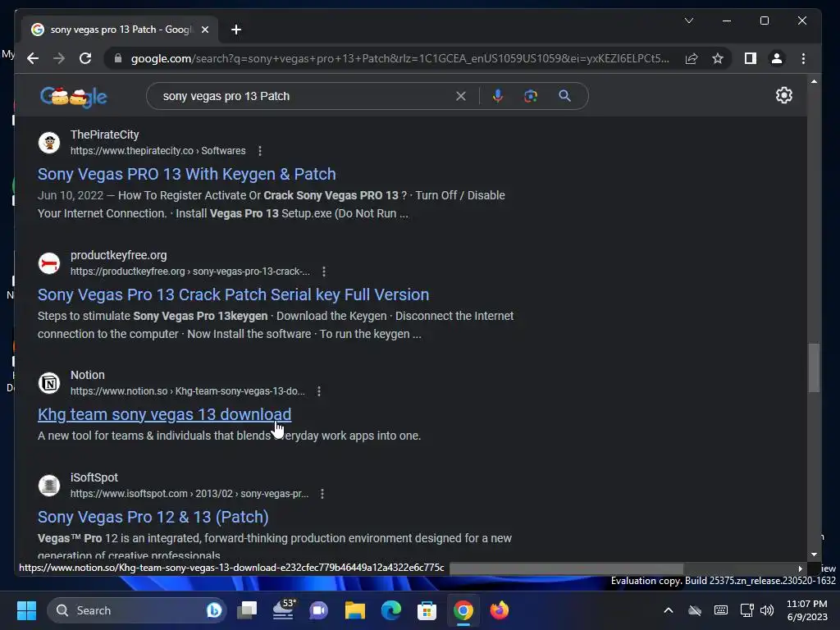Bookmark this page with the star
The width and height of the screenshot is (840, 630).
click(x=718, y=58)
